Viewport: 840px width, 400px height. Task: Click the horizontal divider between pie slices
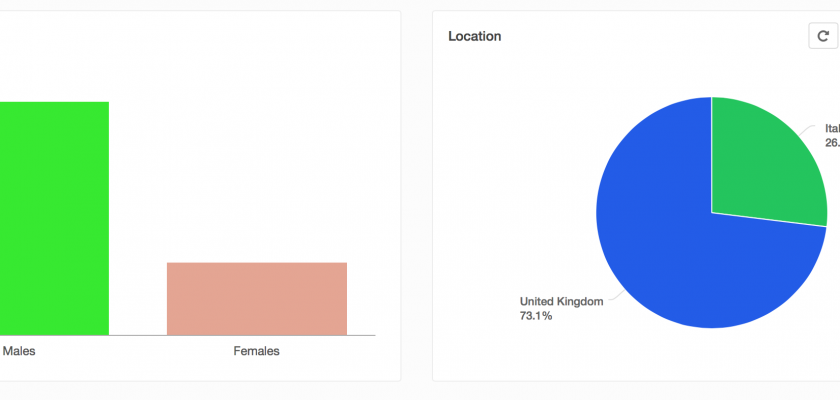click(770, 219)
